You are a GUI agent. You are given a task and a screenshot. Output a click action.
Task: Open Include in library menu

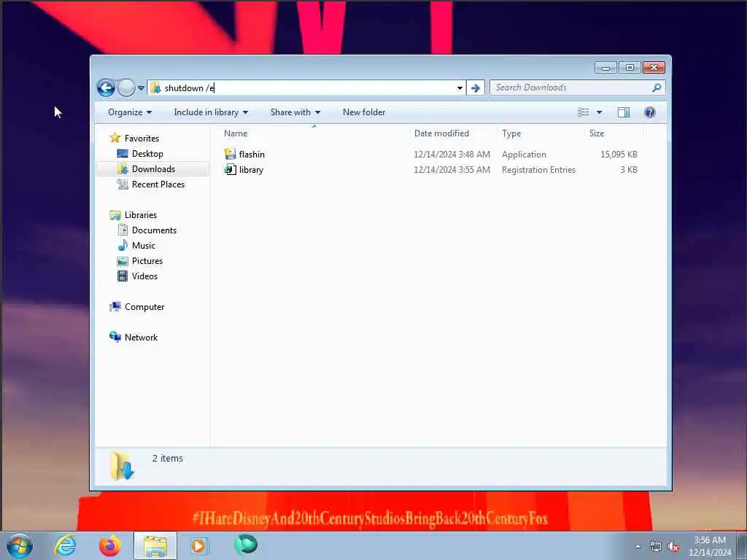[211, 112]
